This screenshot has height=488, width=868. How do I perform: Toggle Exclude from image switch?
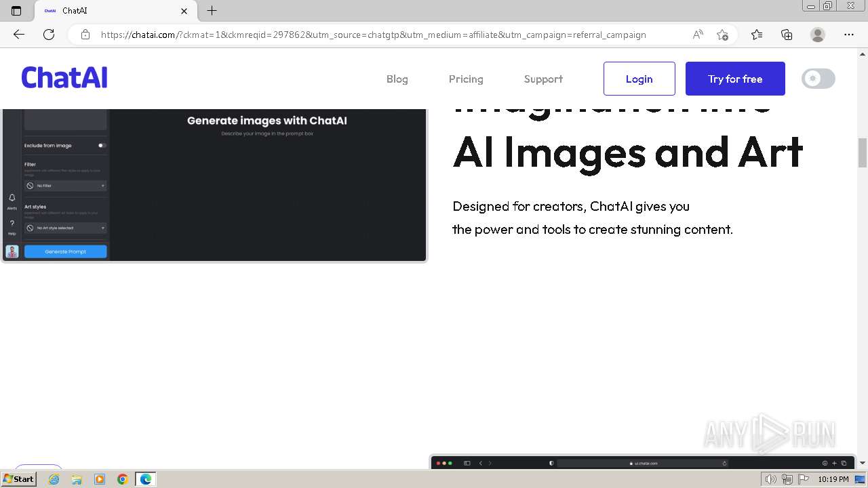pos(102,145)
